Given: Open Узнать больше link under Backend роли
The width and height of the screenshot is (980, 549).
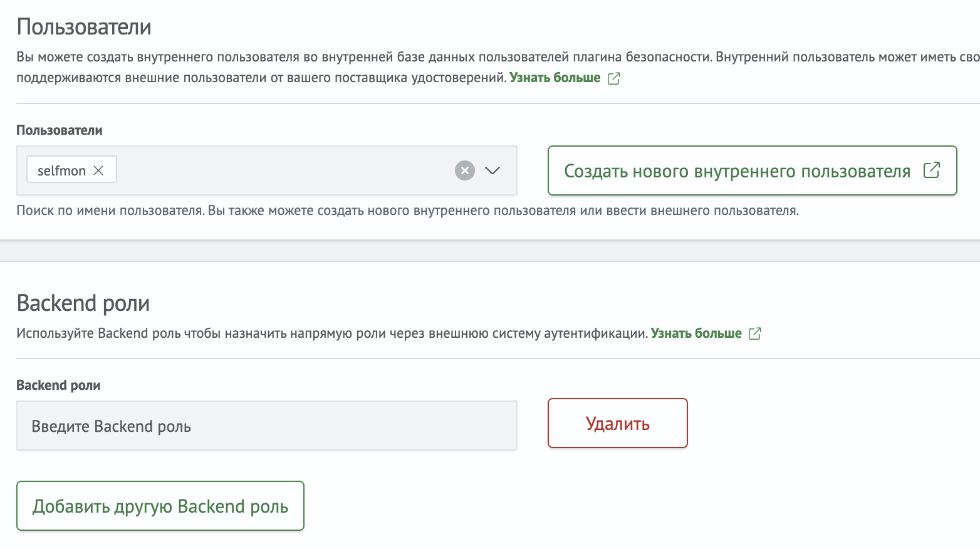Looking at the screenshot, I should 696,333.
